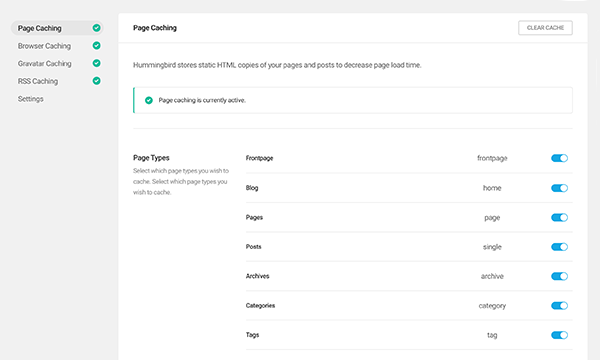Toggle Tags caching switch
The width and height of the screenshot is (600, 360).
[x=559, y=335]
